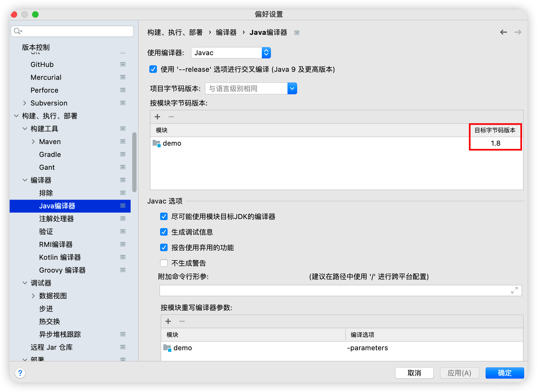Viewport: 537px width, 392px height.
Task: Enable the 不生成警告 checkbox
Action: [164, 263]
